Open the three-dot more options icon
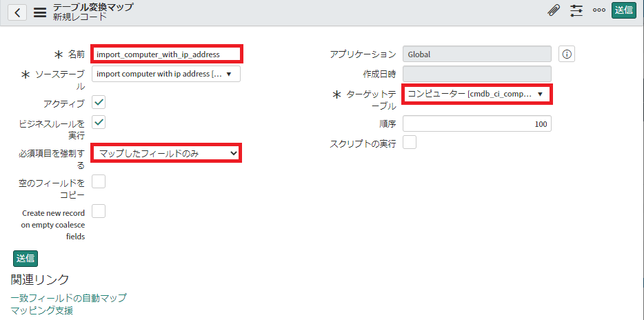 coord(598,10)
